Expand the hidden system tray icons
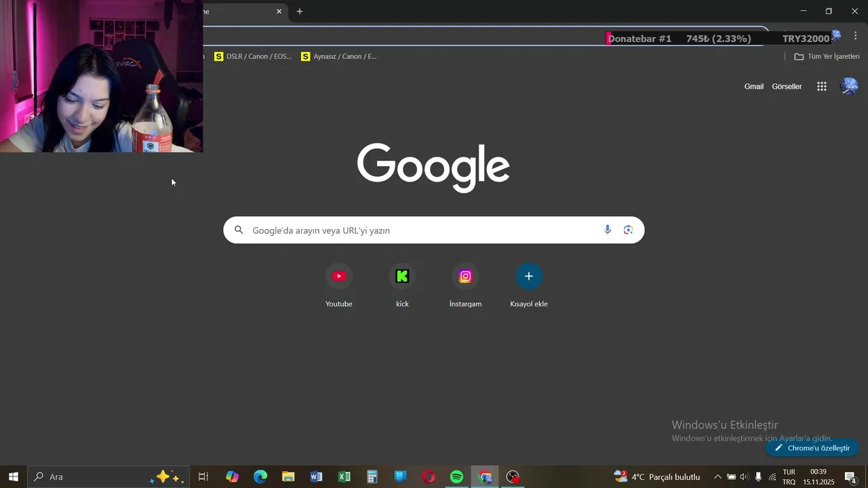This screenshot has width=868, height=488. pyautogui.click(x=717, y=476)
